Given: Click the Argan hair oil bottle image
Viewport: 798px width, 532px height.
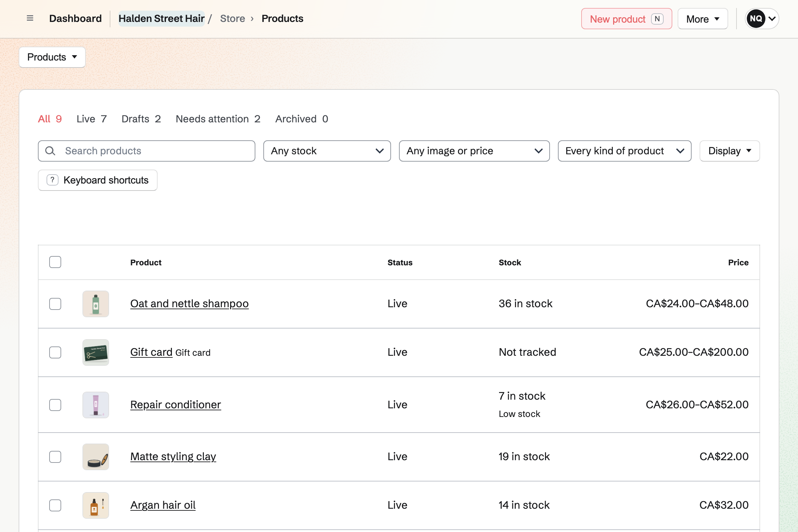Looking at the screenshot, I should pos(96,505).
